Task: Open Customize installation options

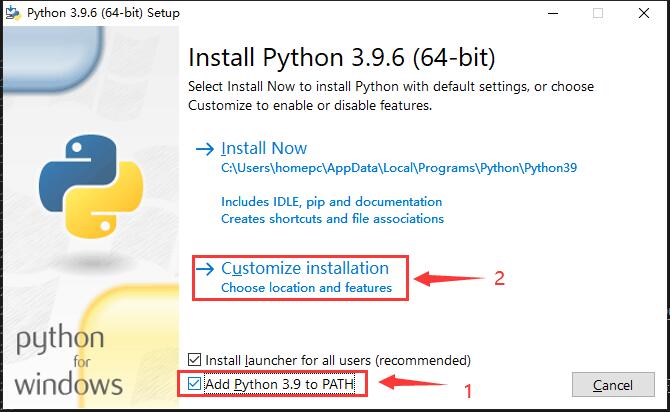Action: pos(304,268)
